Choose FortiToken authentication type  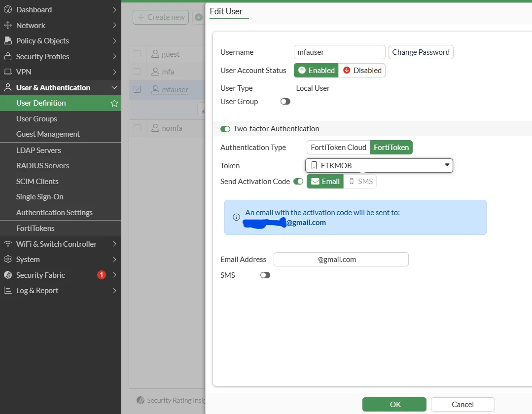click(391, 148)
